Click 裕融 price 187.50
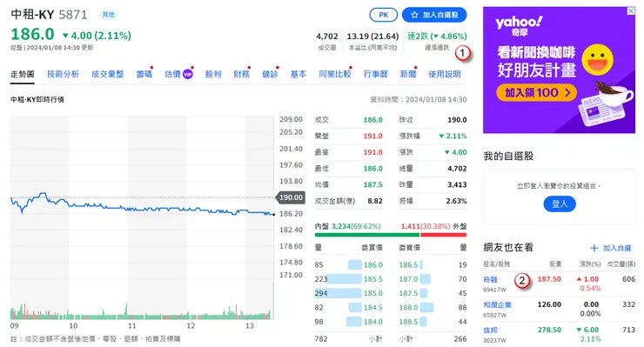Screen dimensions: 644x347 549,279
